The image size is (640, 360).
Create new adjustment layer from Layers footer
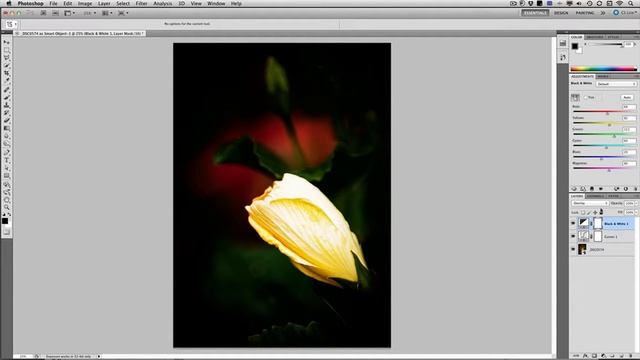tap(604, 356)
